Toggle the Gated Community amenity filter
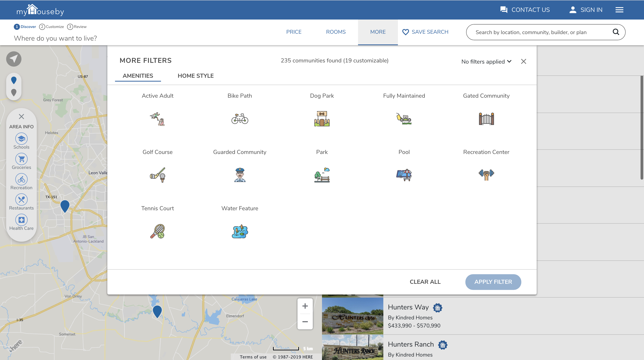Viewport: 644px width, 360px height. [x=486, y=119]
